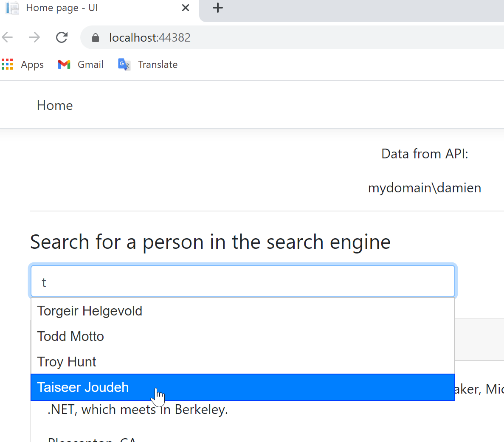The height and width of the screenshot is (442, 504).
Task: View site info via the lock icon
Action: [x=96, y=38]
